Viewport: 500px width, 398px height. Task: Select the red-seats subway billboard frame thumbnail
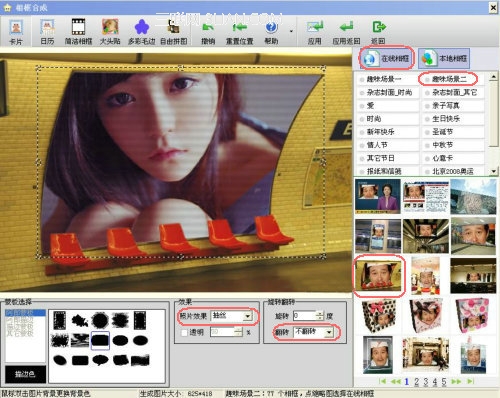(x=379, y=275)
